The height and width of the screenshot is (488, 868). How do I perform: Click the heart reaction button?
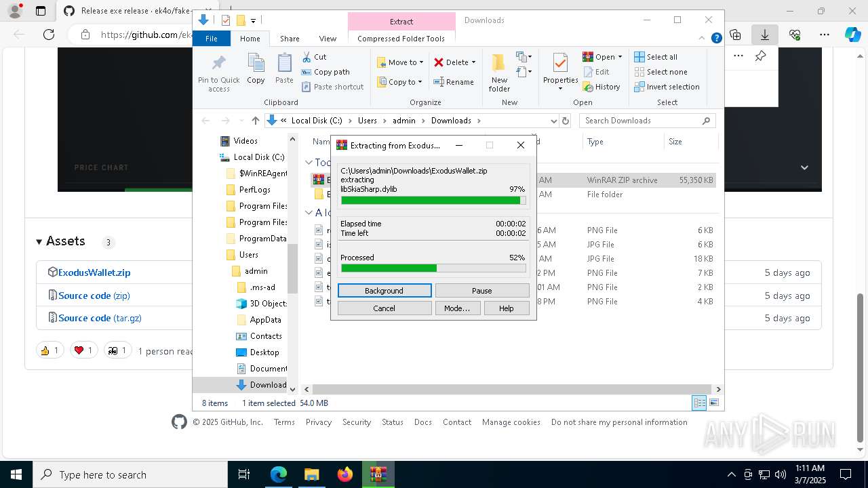pos(84,350)
